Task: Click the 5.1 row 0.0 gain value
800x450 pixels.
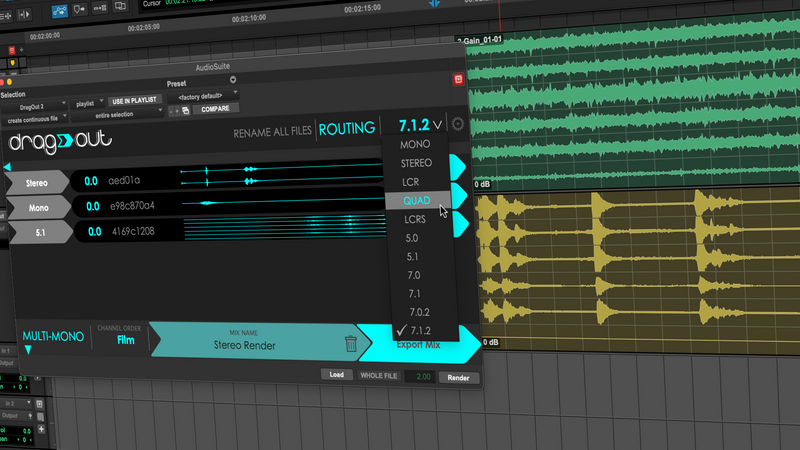Action: pyautogui.click(x=95, y=232)
